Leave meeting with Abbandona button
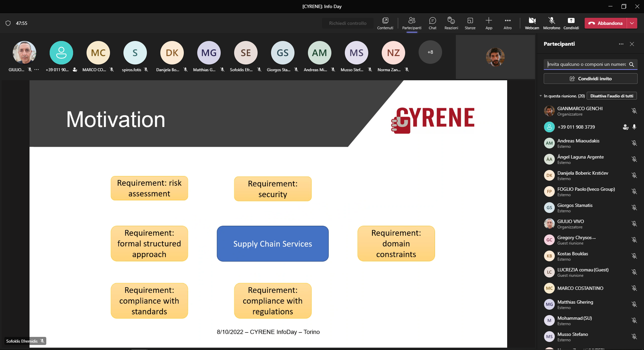The height and width of the screenshot is (350, 644). pos(606,23)
